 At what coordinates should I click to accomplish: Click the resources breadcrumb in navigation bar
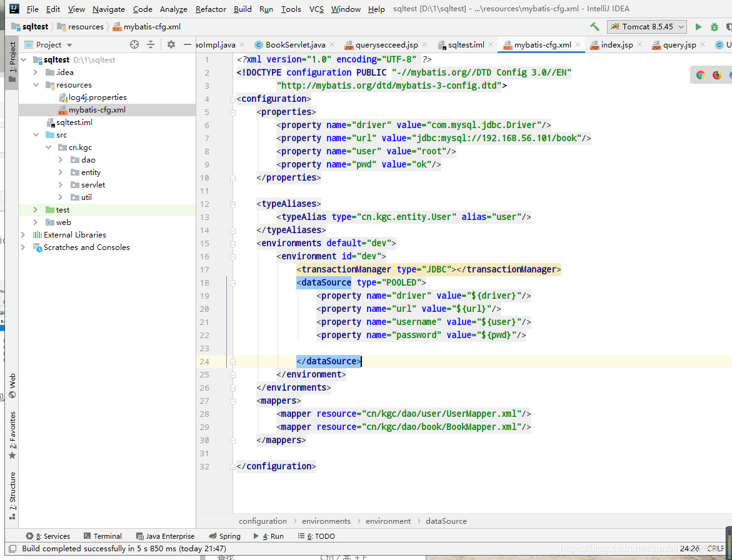pos(80,27)
